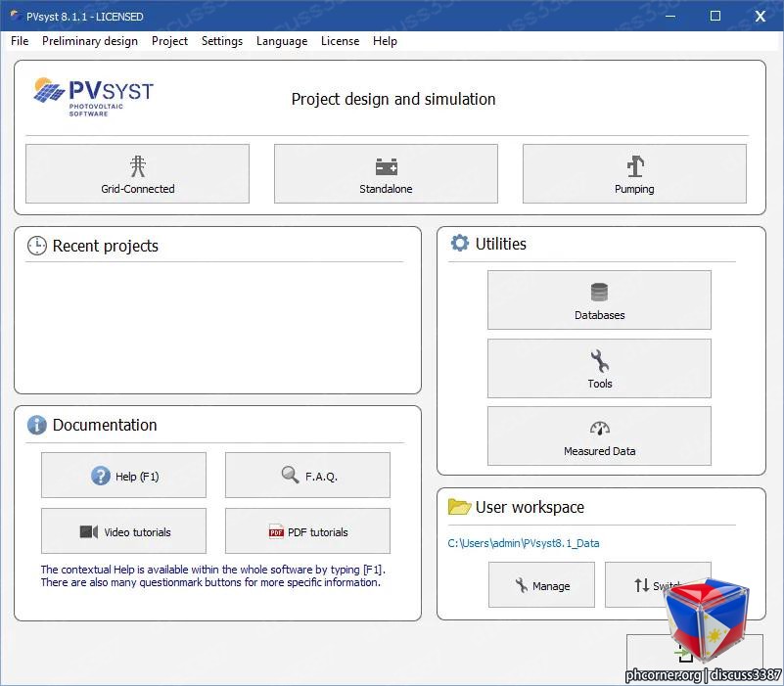This screenshot has width=784, height=686.
Task: Click the Utilities gear icon
Action: (x=459, y=243)
